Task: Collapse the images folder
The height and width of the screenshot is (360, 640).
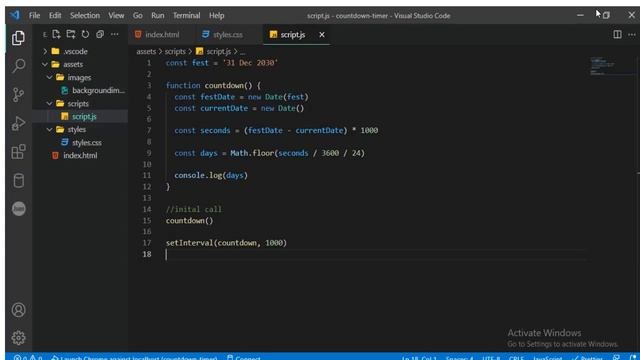Action: pyautogui.click(x=50, y=78)
